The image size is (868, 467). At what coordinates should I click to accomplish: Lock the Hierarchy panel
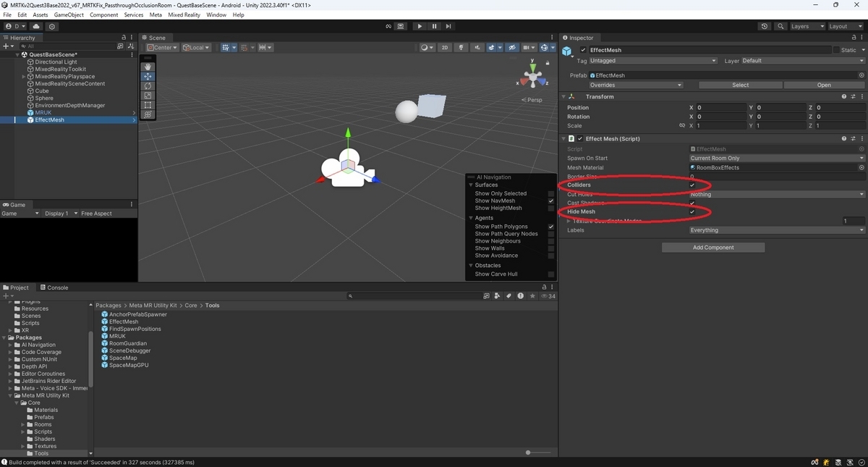[124, 38]
